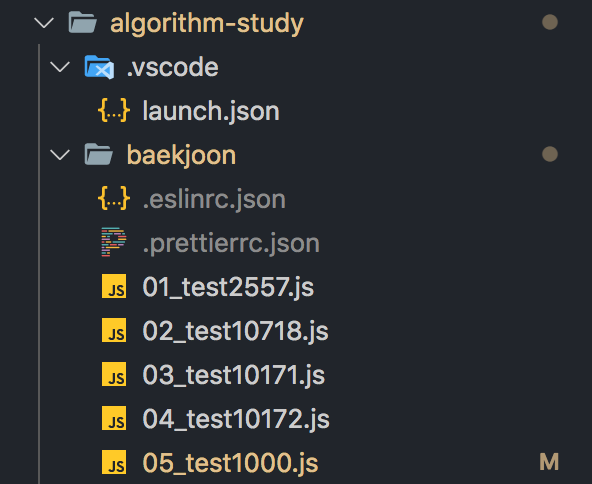Click the JS icon beside 05_test1000.js
This screenshot has height=484, width=592.
click(x=114, y=462)
